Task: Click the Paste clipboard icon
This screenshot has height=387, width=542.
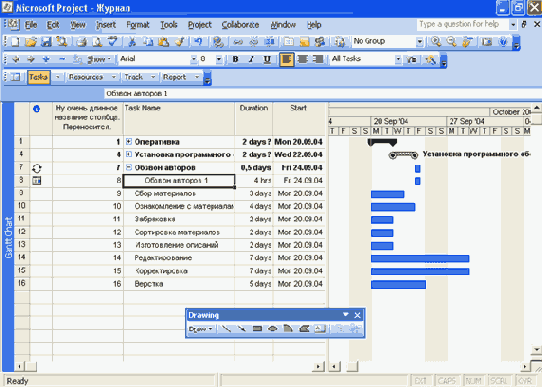Action: point(163,42)
